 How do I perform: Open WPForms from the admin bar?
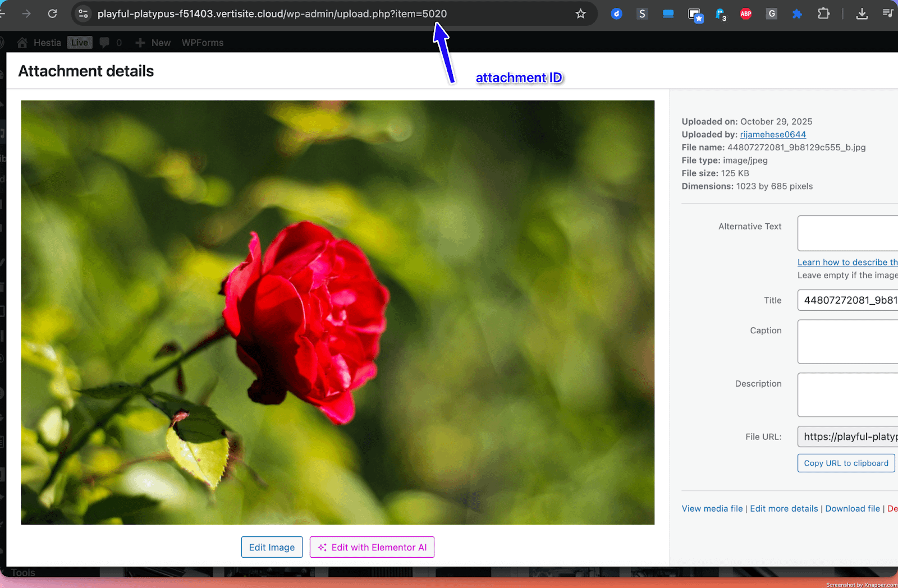pos(202,43)
